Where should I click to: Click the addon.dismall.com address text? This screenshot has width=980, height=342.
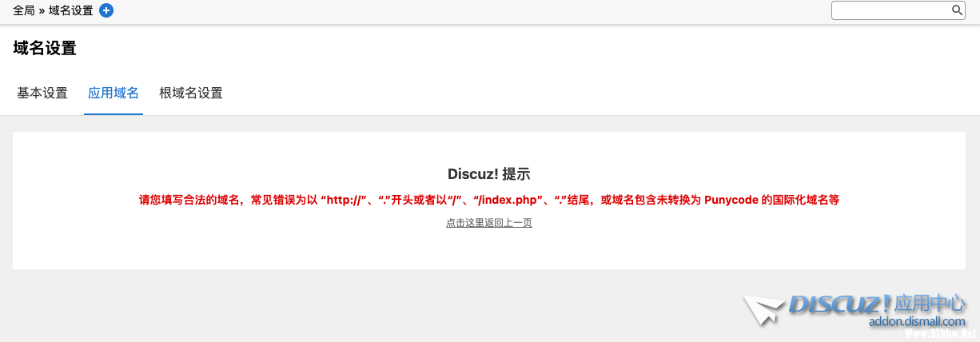(918, 322)
